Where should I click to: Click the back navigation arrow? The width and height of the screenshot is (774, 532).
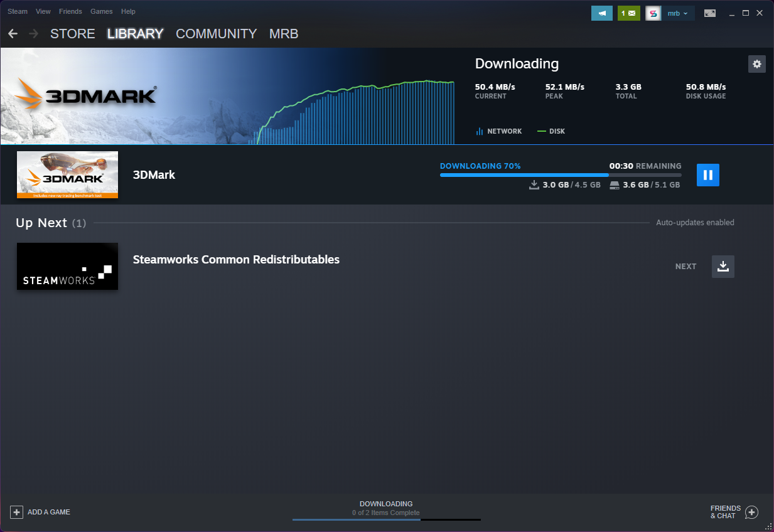coord(13,33)
